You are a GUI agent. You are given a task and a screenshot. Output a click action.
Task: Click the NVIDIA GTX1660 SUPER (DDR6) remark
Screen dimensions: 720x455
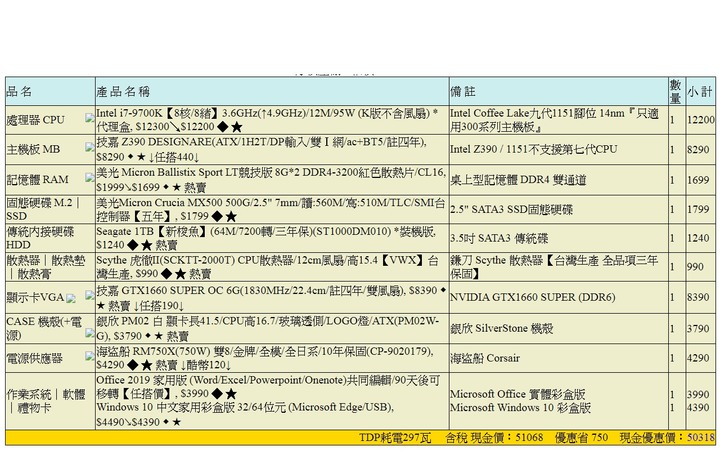point(533,297)
